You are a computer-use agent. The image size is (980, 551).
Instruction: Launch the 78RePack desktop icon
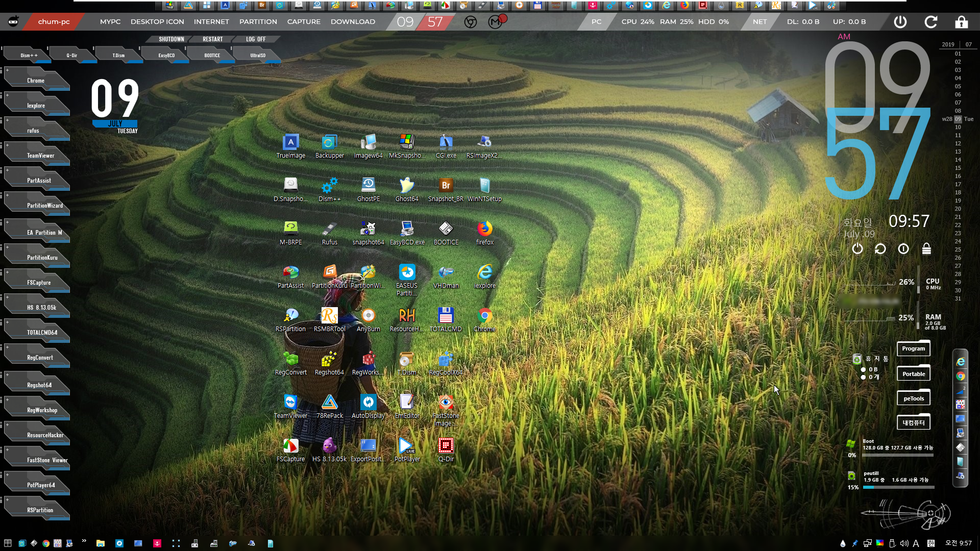[329, 407]
